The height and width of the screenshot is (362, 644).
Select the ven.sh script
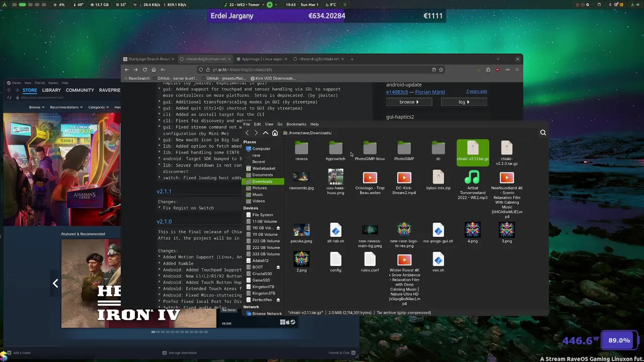coord(438,262)
